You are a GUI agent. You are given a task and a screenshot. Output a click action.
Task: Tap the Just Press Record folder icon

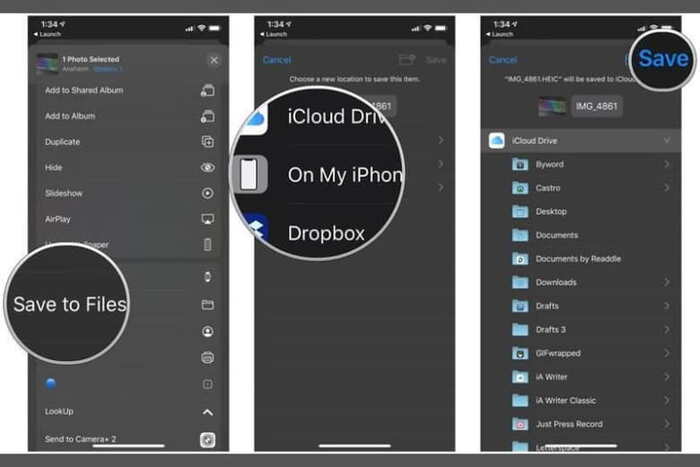520,424
